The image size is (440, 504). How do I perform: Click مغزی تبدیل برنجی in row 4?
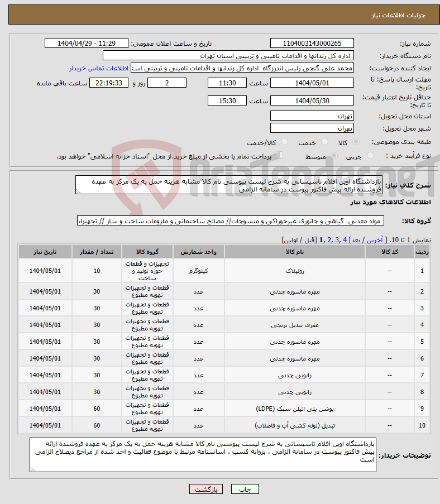pos(295,325)
